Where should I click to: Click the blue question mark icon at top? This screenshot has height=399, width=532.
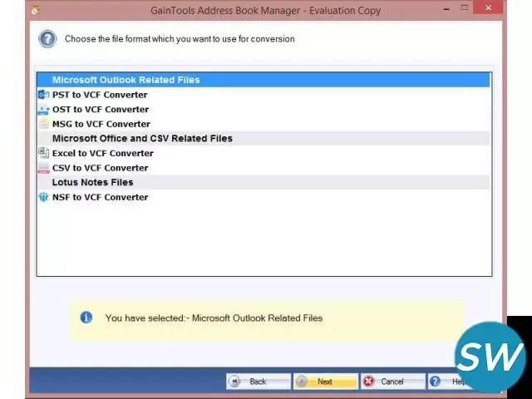tap(48, 39)
